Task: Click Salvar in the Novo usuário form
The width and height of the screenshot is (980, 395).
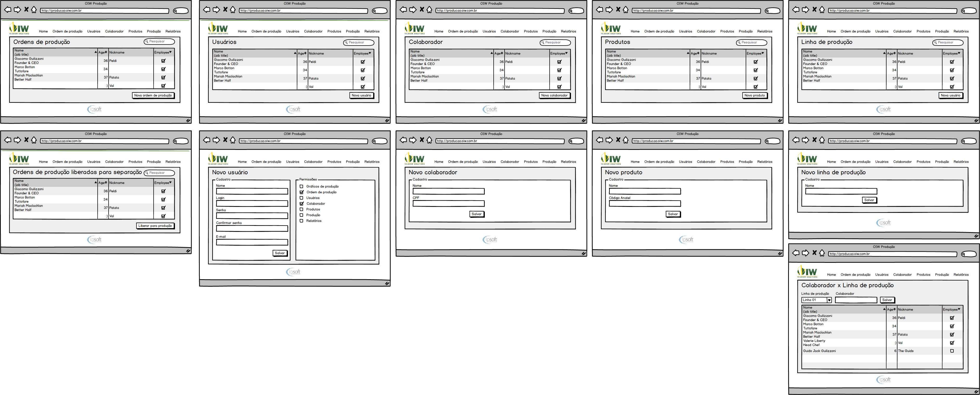Action: coord(280,253)
